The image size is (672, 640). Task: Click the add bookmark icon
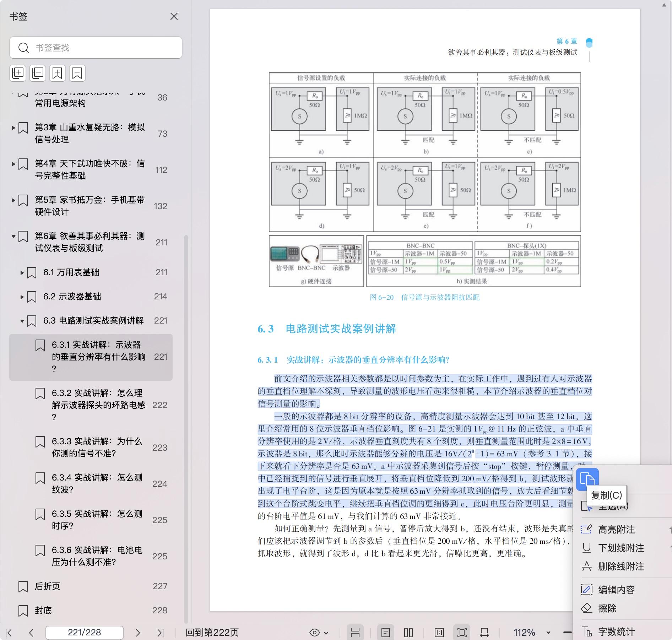57,73
